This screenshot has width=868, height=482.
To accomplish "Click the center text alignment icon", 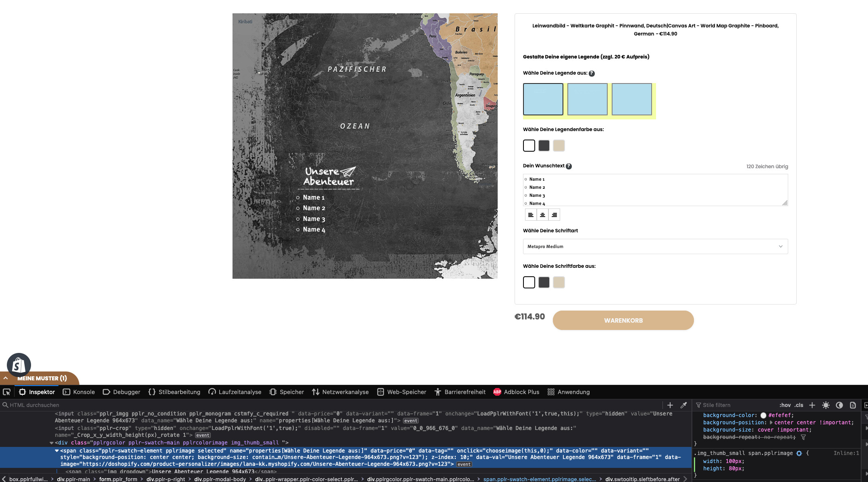I will pyautogui.click(x=542, y=215).
